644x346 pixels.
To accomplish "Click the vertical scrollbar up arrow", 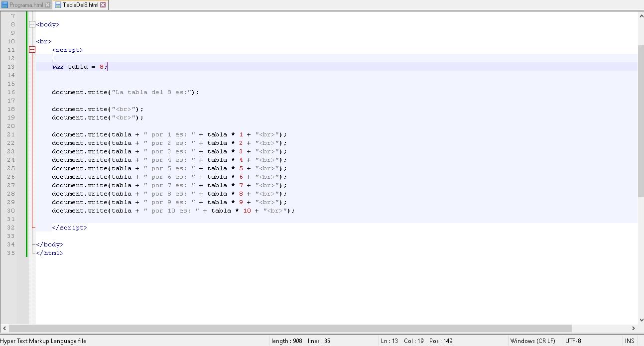I will (x=641, y=16).
